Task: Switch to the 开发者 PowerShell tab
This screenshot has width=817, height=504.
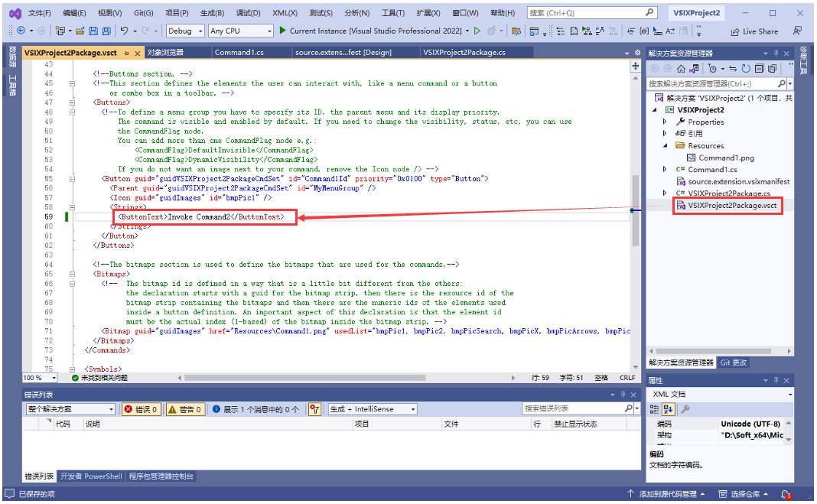Action: (x=91, y=476)
